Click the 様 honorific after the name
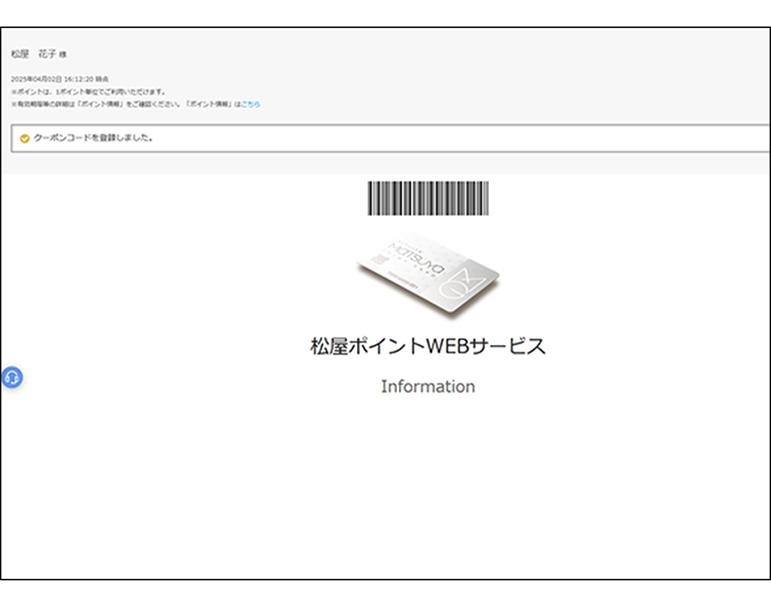This screenshot has height=600, width=771. tap(63, 54)
